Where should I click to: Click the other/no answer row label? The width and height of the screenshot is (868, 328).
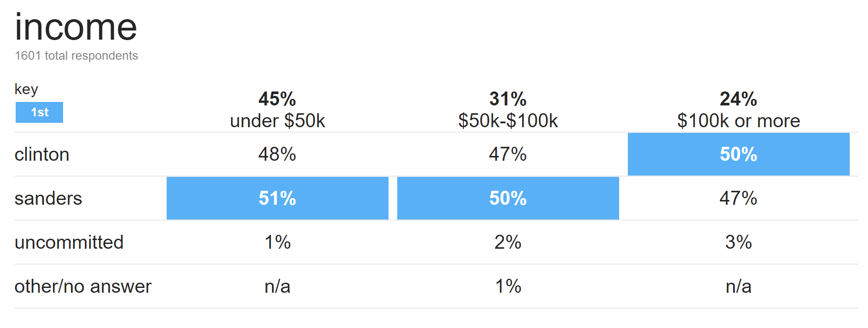pyautogui.click(x=83, y=287)
